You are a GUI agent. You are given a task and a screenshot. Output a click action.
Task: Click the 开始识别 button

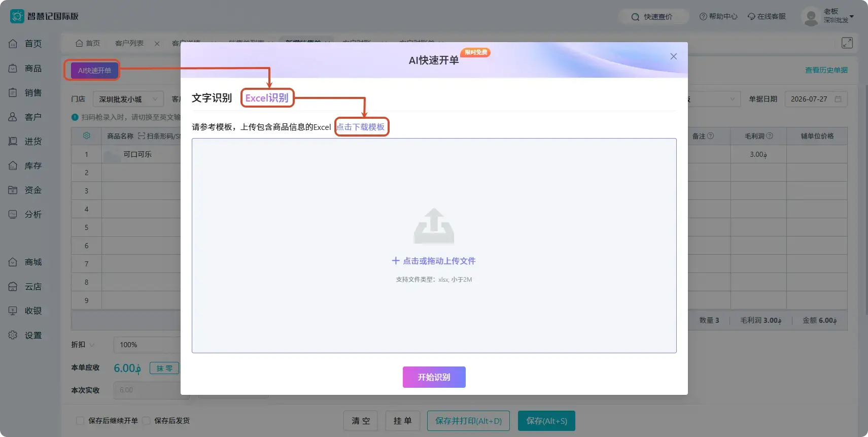[x=434, y=377]
